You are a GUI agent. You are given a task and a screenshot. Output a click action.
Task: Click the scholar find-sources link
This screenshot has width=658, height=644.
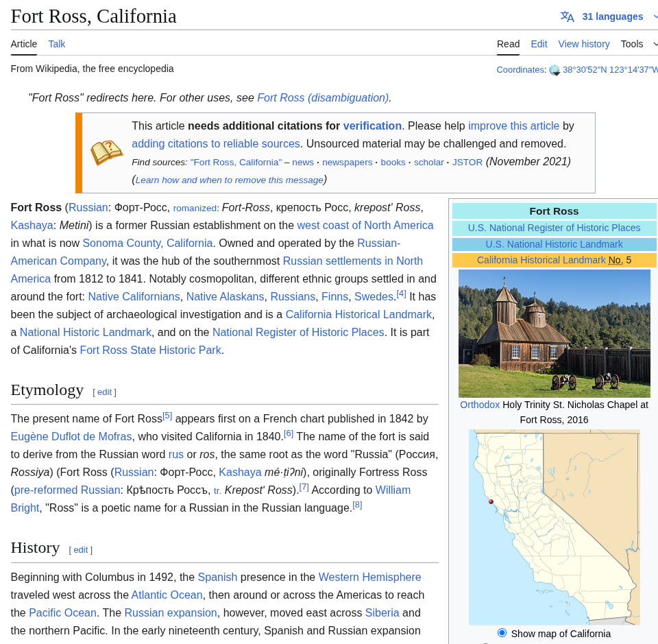[428, 163]
